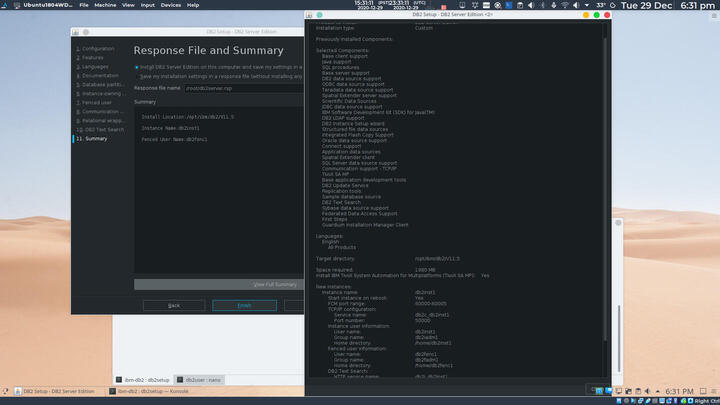Go to step 1 Configuration in sidebar
Image resolution: width=720 pixels, height=405 pixels.
click(x=95, y=48)
